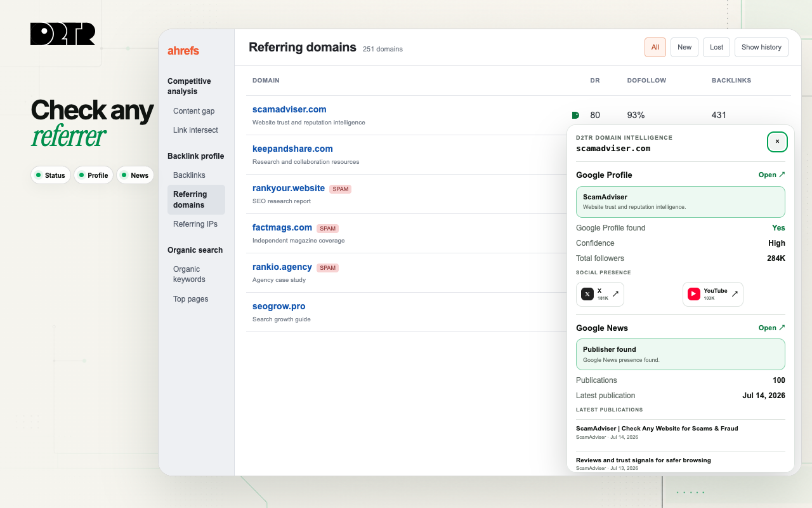
Task: Open the seogrow.pro domain link
Action: [x=279, y=306]
